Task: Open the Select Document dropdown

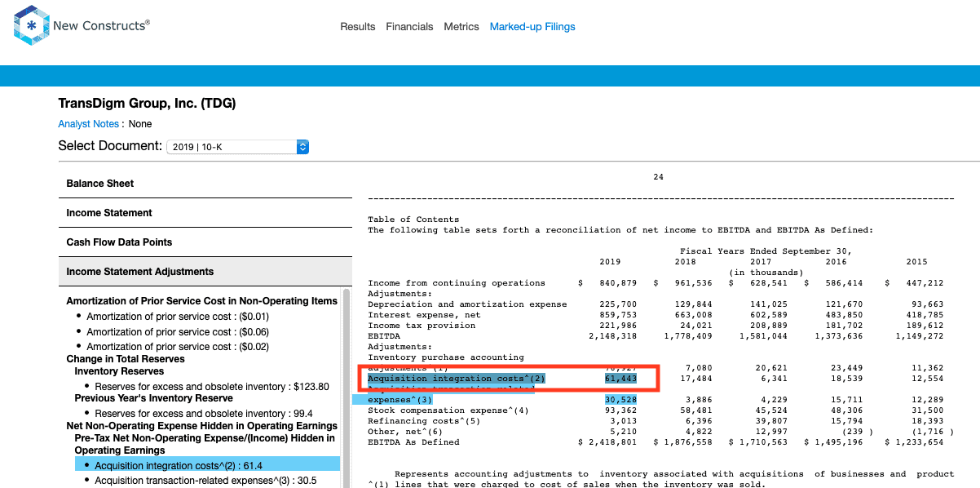Action: coord(237,147)
